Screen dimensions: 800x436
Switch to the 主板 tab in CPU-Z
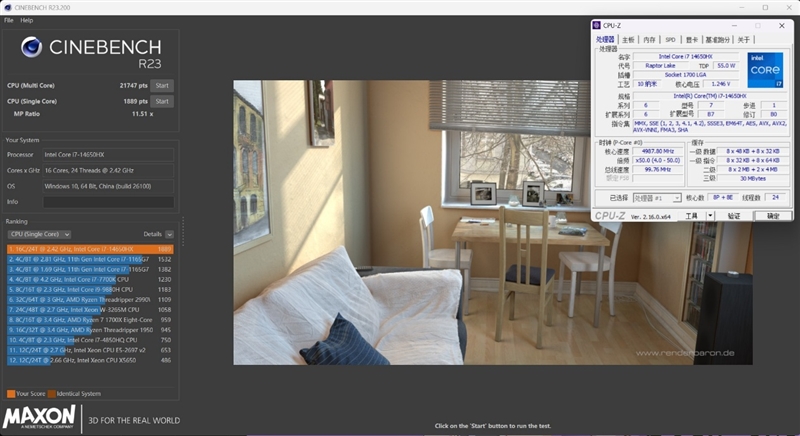pos(628,40)
